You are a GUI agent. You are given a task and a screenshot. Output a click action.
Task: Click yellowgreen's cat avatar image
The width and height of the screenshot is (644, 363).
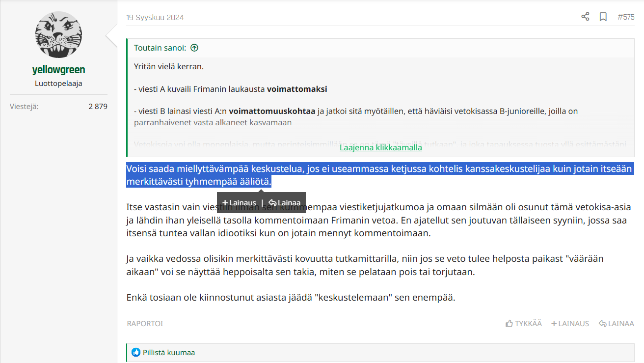point(58,34)
